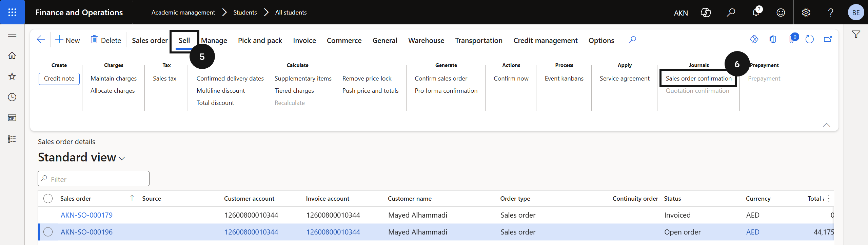The width and height of the screenshot is (868, 245).
Task: Click the Customer name column header
Action: tap(410, 199)
